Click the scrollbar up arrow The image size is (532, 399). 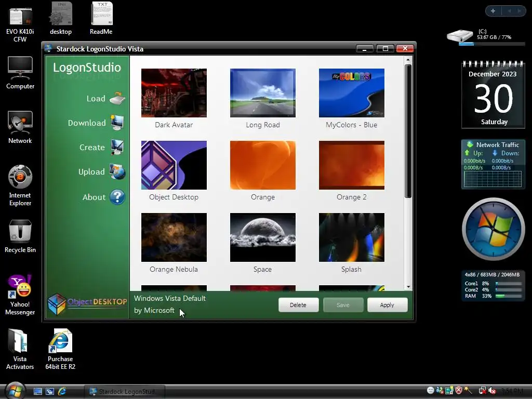[x=408, y=60]
